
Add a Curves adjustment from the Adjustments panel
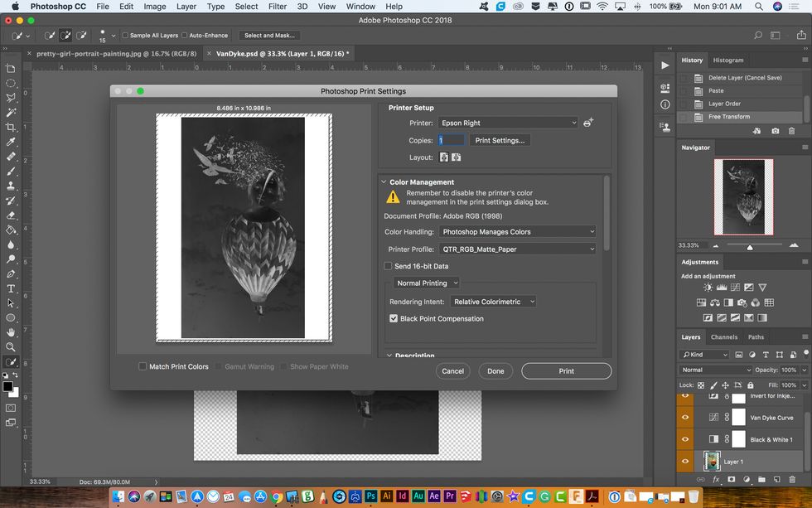tap(735, 288)
